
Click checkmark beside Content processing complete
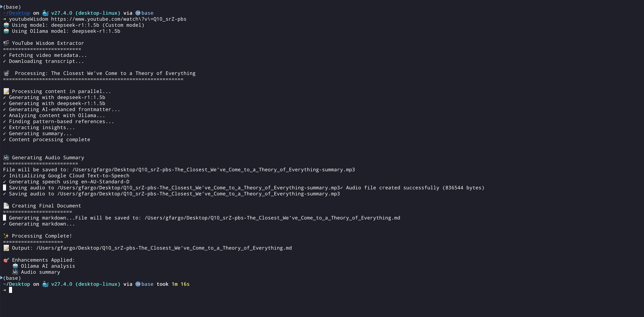5,140
